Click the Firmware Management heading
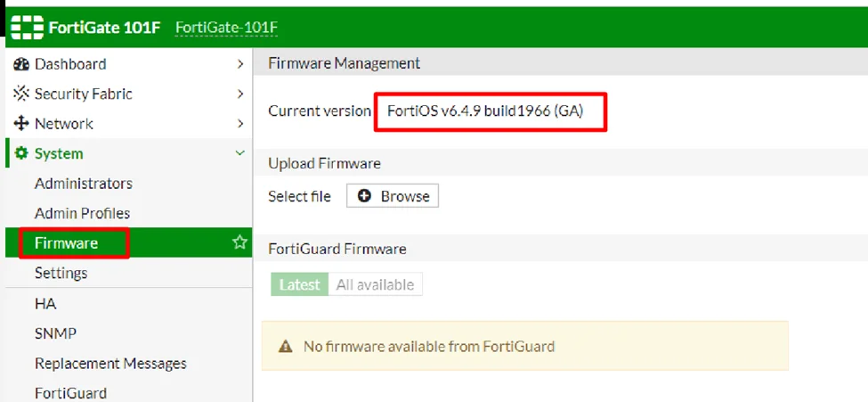 click(x=345, y=63)
